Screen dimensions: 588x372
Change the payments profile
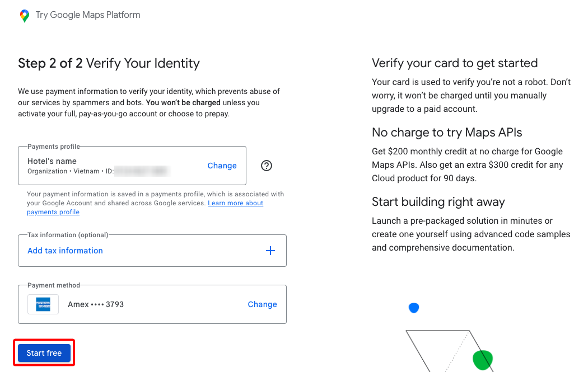tap(222, 166)
